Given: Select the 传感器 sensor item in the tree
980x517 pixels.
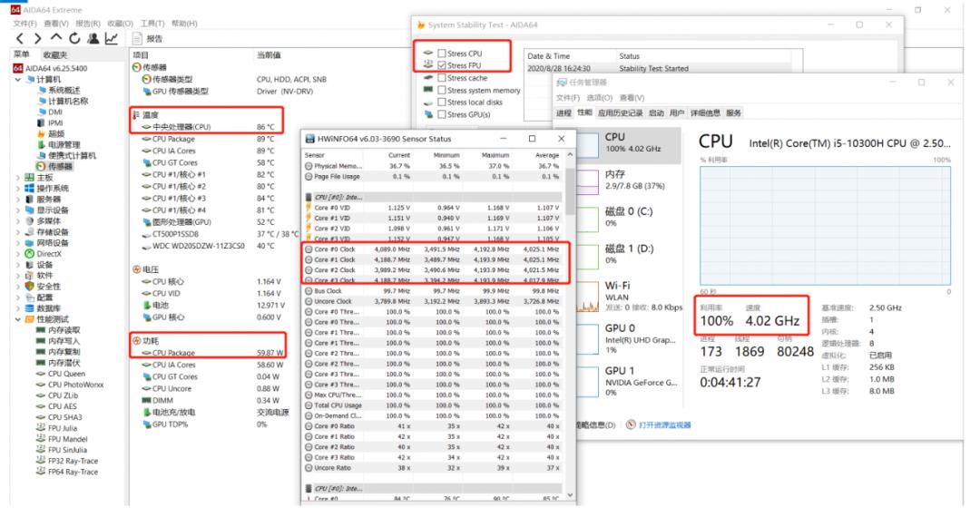Looking at the screenshot, I should coord(62,166).
